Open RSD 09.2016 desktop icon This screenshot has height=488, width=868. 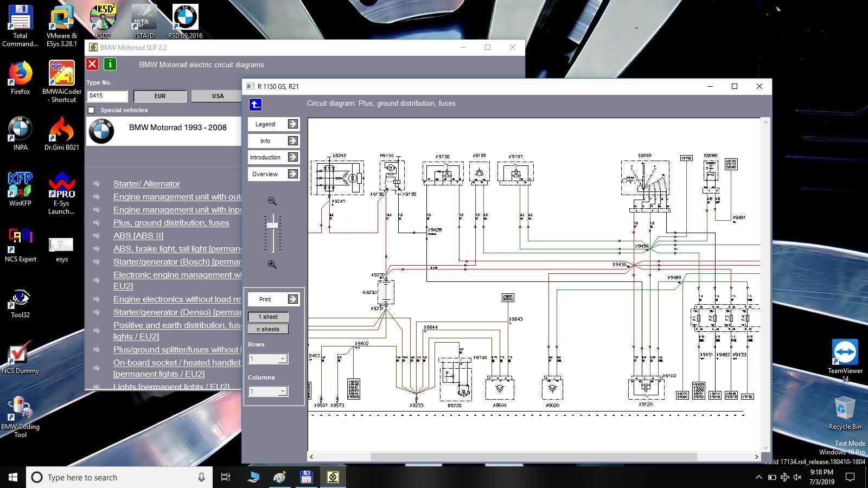click(185, 22)
